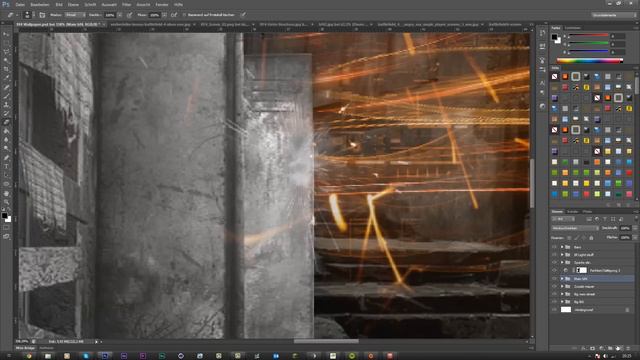Open Fläche fill slider arrow
The image size is (640, 360).
pyautogui.click(x=634, y=237)
